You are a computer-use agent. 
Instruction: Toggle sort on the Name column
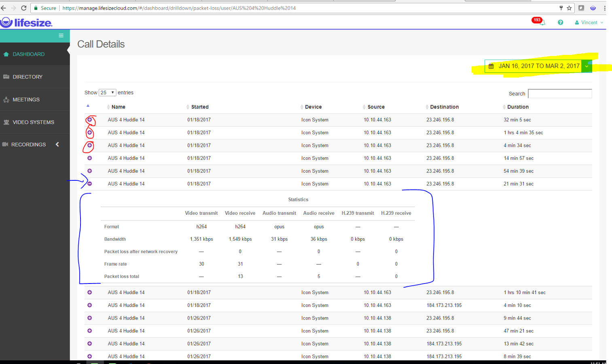click(x=118, y=107)
